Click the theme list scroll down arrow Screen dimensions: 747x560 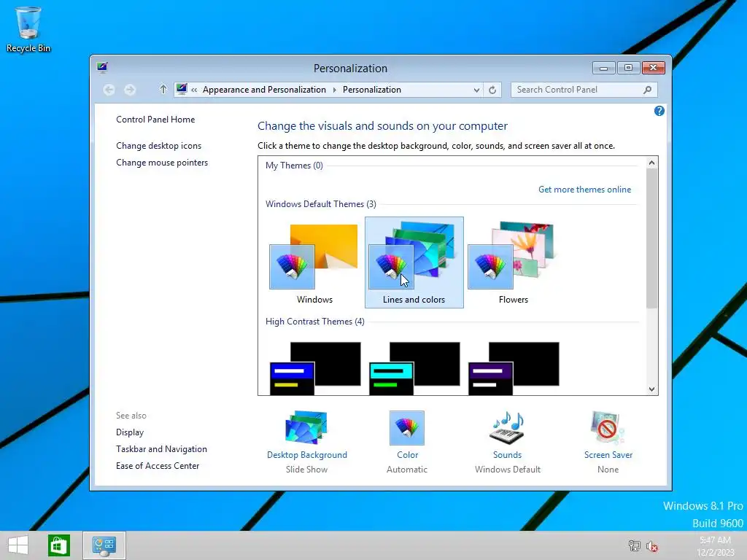pos(651,389)
